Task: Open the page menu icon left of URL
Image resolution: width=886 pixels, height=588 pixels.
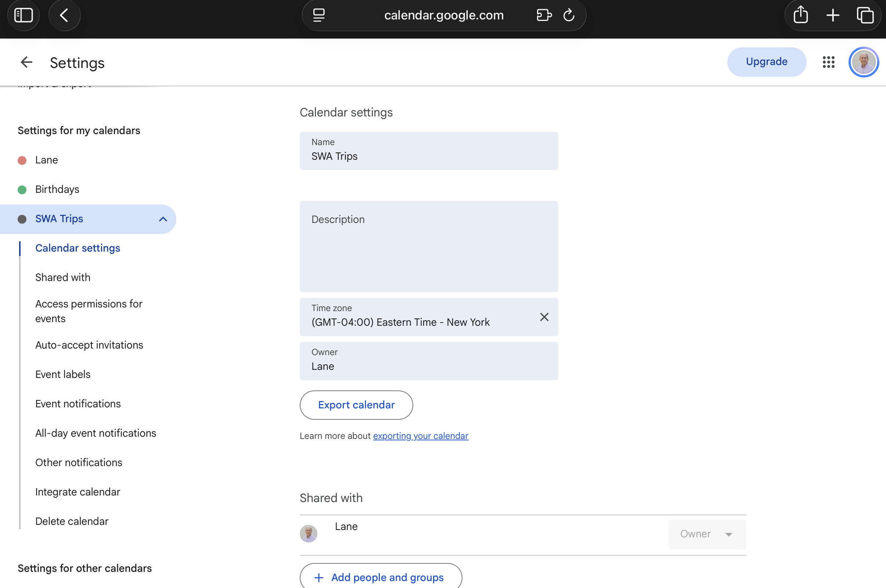Action: click(319, 15)
